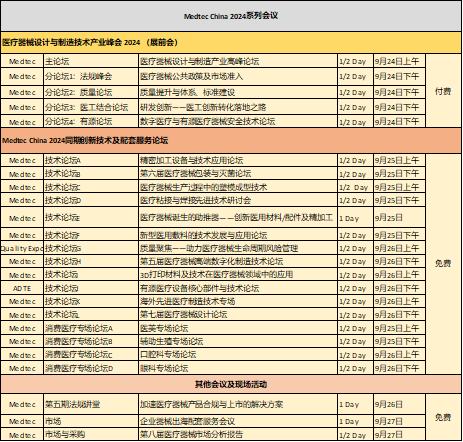Select "第八届医疗器械市场分析报告" cell
The image size is (463, 442).
(x=238, y=434)
